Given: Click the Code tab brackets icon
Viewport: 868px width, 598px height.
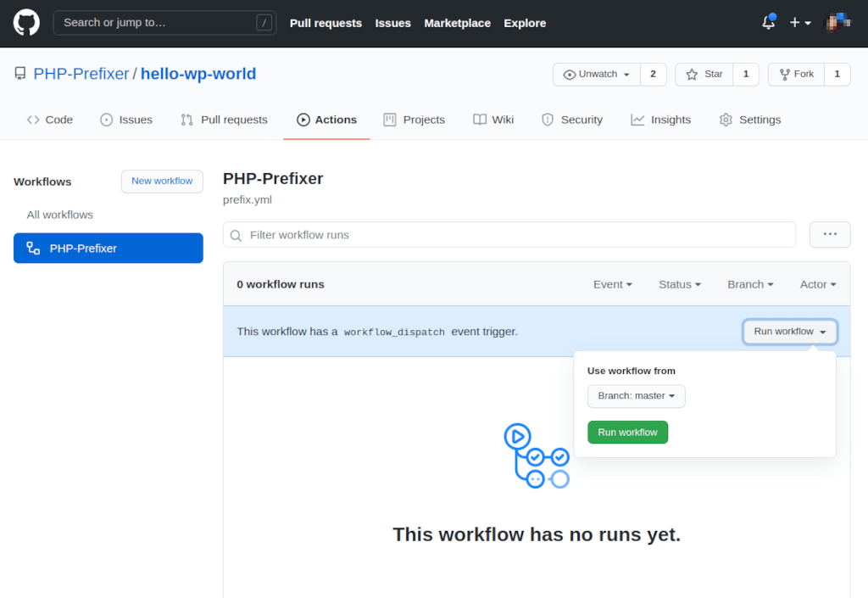Looking at the screenshot, I should coord(33,120).
